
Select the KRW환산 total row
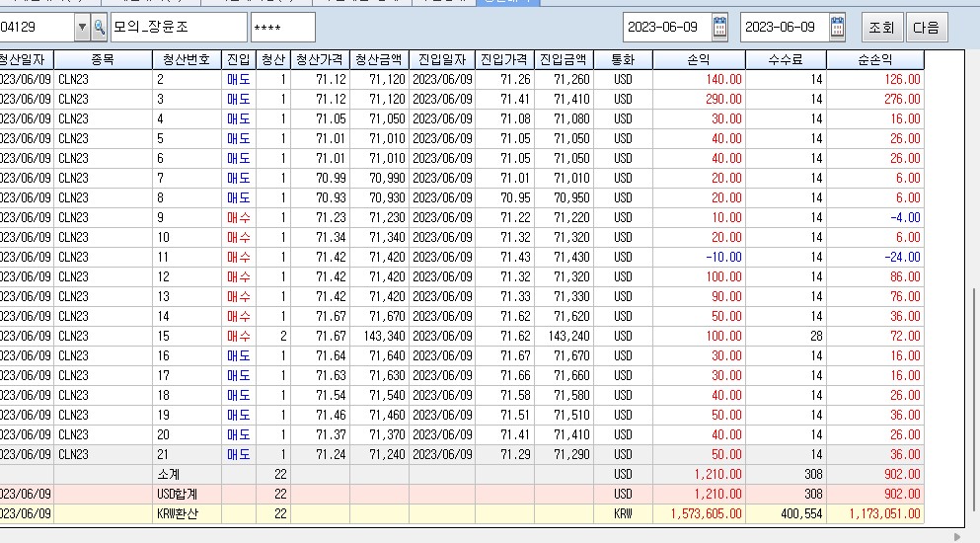coord(395,513)
